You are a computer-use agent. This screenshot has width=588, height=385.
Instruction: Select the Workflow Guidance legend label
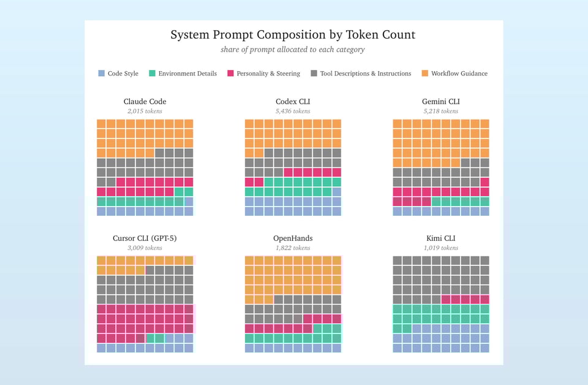(459, 74)
